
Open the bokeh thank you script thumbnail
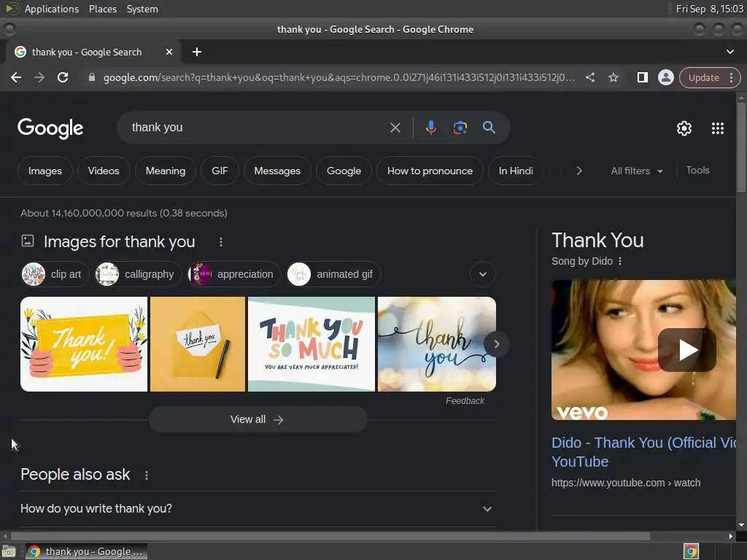pos(436,344)
